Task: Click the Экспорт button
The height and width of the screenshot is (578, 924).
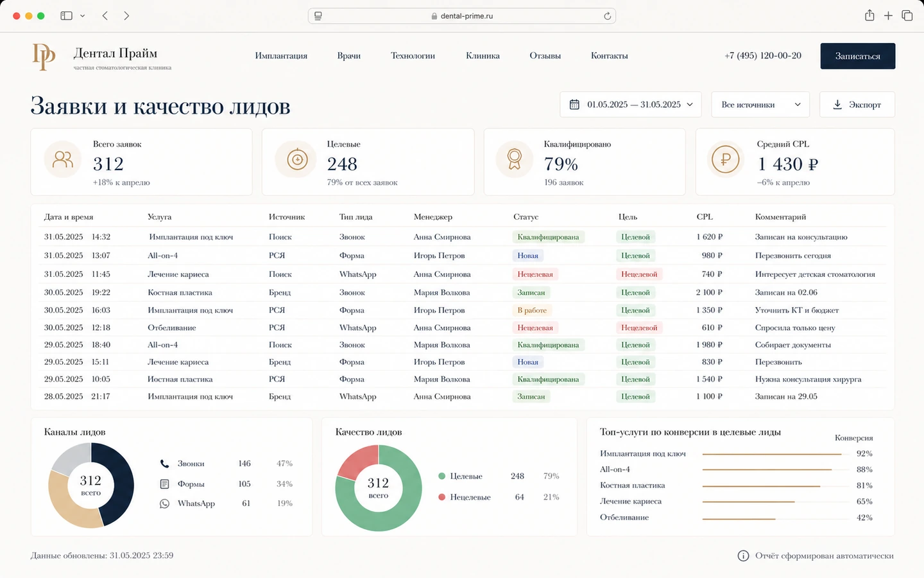Action: click(857, 105)
